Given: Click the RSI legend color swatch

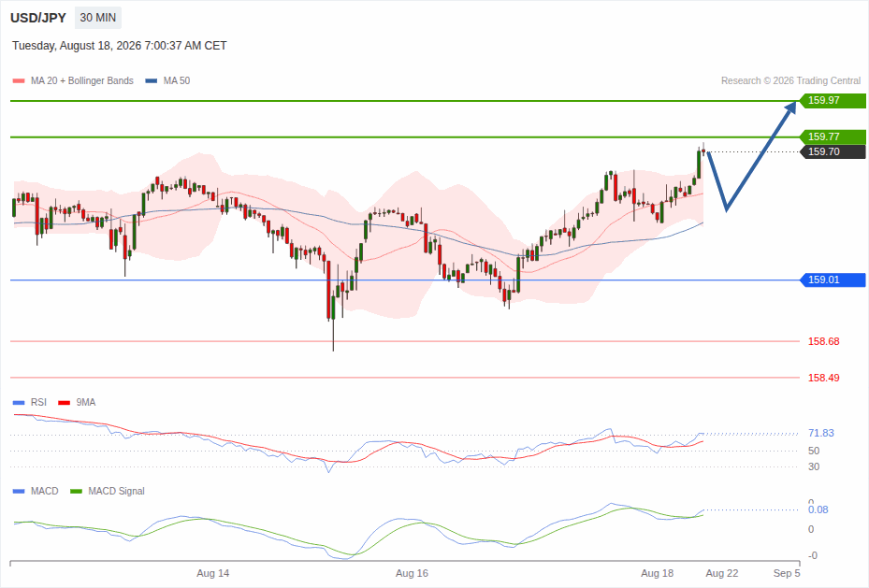Looking at the screenshot, I should (x=19, y=403).
